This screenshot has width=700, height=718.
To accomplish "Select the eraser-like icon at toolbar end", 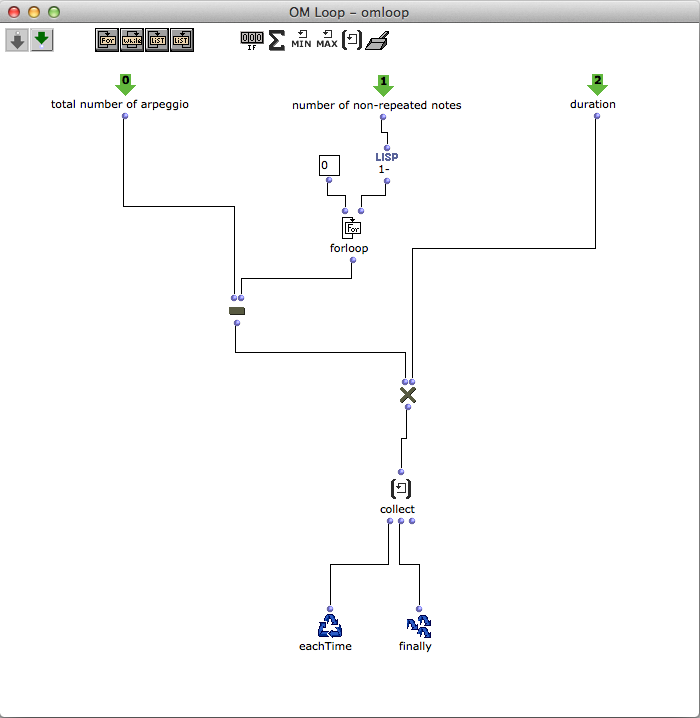I will pyautogui.click(x=375, y=40).
